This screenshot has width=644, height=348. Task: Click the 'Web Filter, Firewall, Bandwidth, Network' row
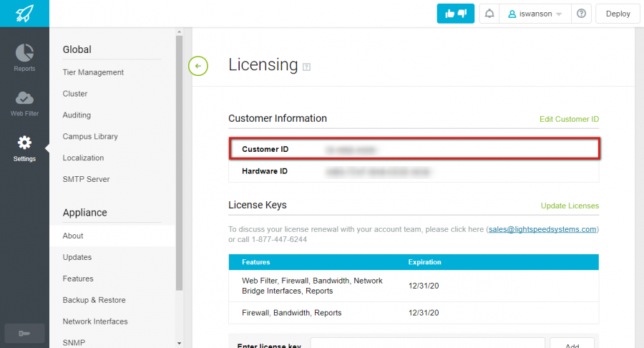414,286
